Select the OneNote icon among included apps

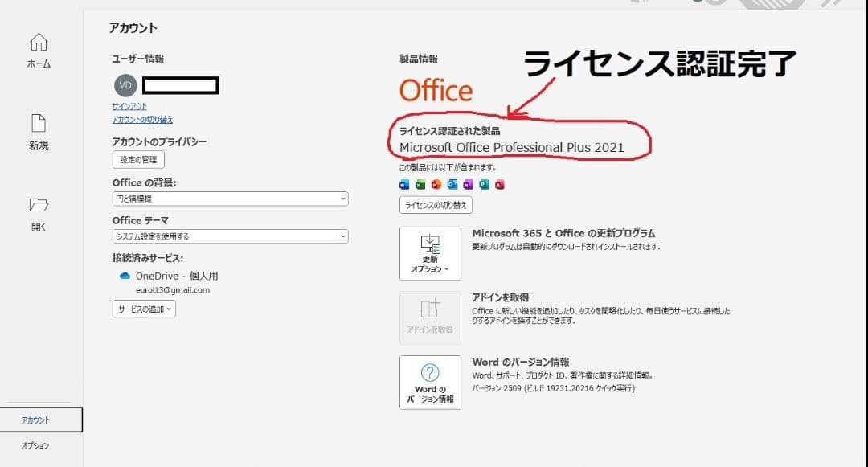pos(468,185)
